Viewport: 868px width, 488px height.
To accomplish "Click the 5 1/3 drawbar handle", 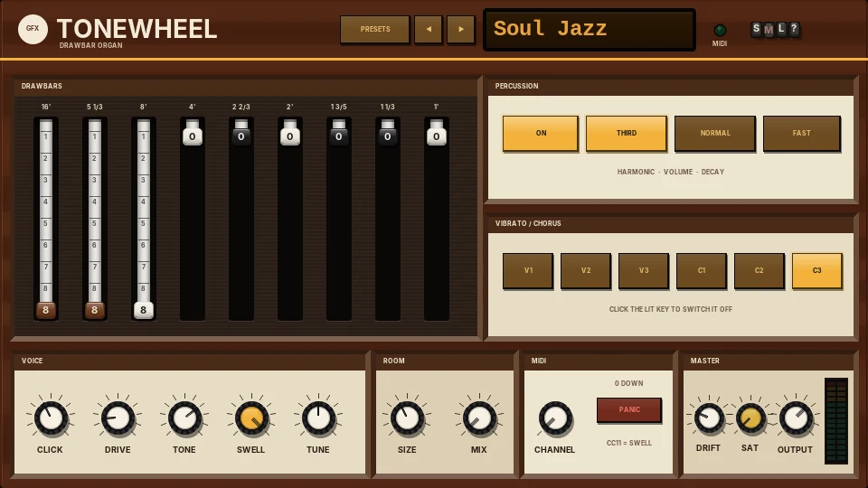I will point(95,310).
